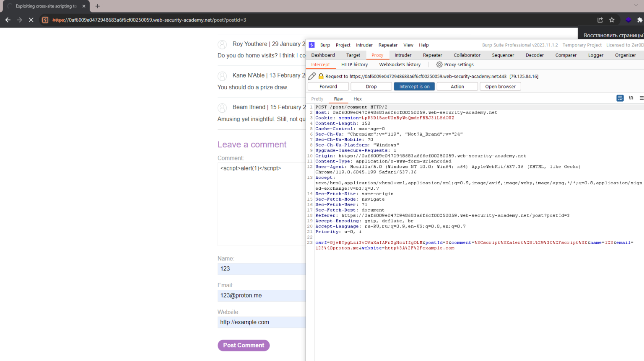Open the message editor hamburger menu
The width and height of the screenshot is (644, 361).
(641, 98)
